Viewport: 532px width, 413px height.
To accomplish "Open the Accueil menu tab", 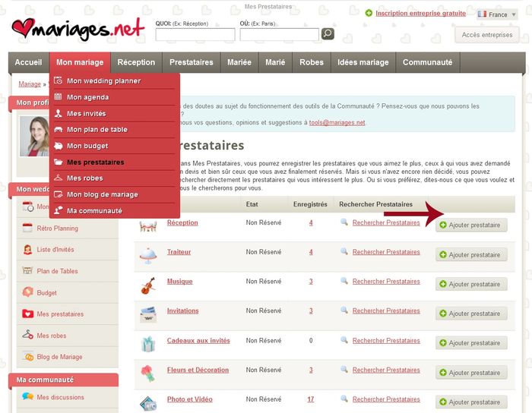I will coord(29,62).
